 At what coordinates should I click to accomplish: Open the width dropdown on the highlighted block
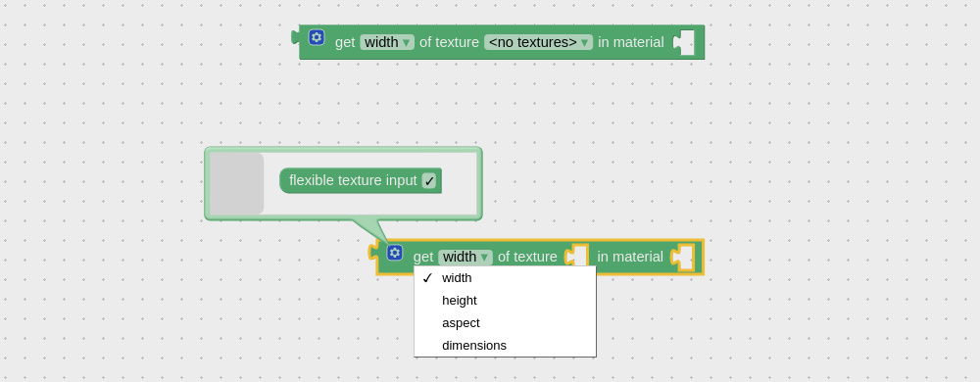pos(465,258)
